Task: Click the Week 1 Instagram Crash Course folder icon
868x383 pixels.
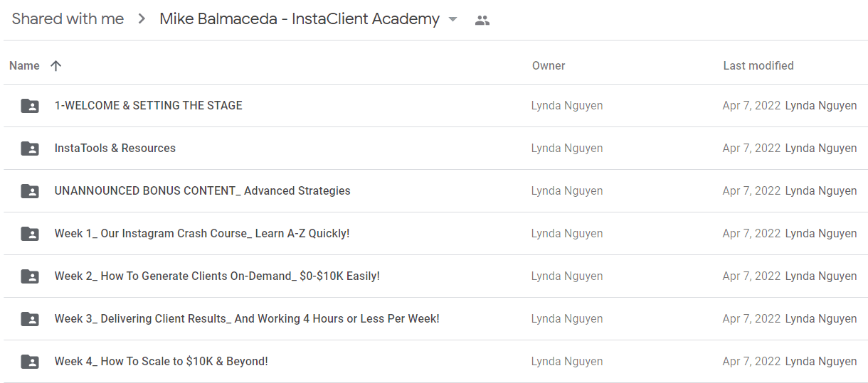Action: click(30, 234)
